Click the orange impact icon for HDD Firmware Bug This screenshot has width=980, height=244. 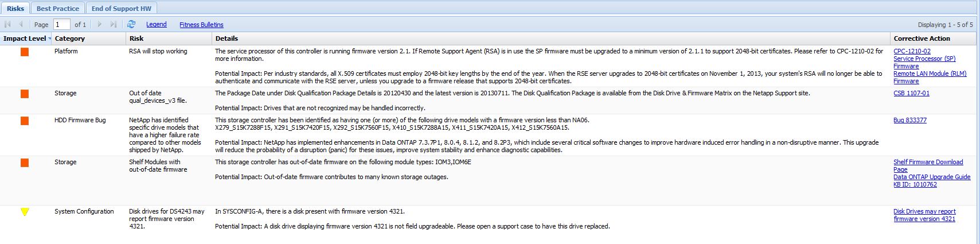pyautogui.click(x=25, y=121)
